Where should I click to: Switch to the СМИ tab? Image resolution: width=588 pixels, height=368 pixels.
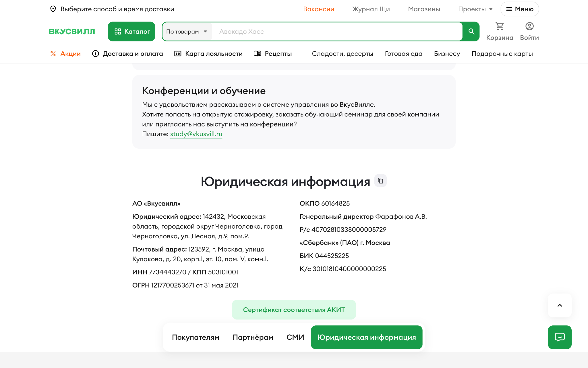click(295, 337)
